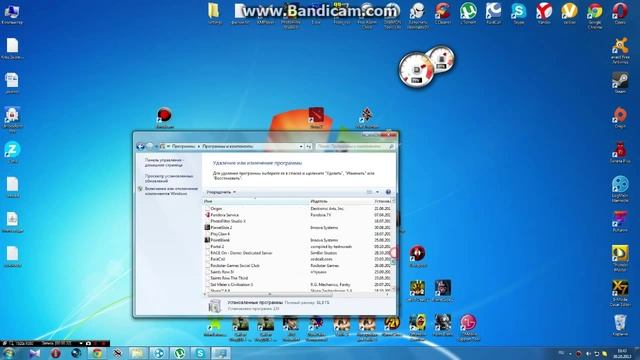Screen dimensions: 640x360
Task: Open the File Explorer folder taskbar button
Action: point(138,353)
